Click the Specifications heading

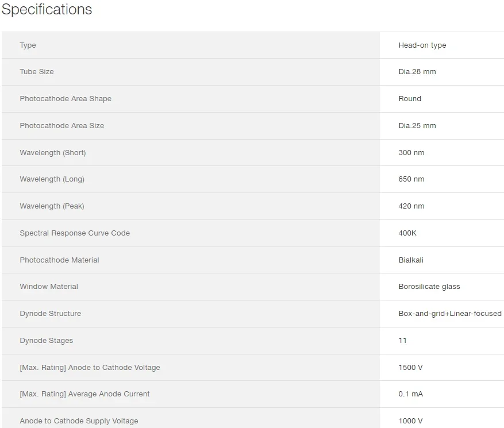47,10
